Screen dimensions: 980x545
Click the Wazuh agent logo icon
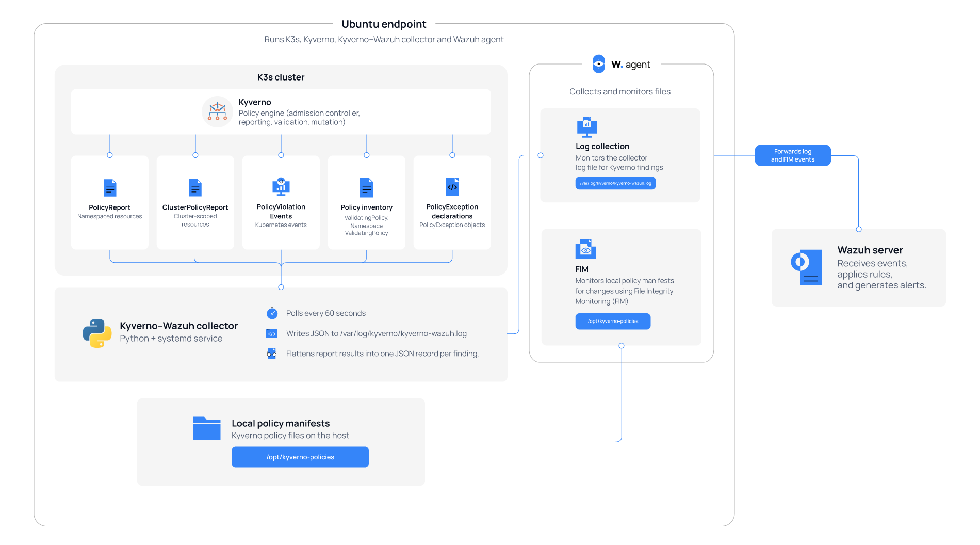(598, 64)
